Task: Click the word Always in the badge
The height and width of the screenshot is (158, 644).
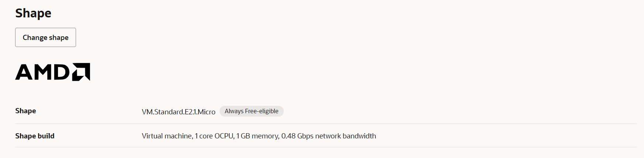Action: click(234, 111)
